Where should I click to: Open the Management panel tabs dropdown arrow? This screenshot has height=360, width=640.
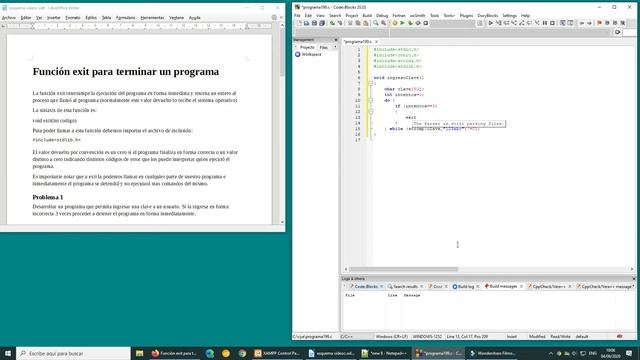(x=335, y=47)
